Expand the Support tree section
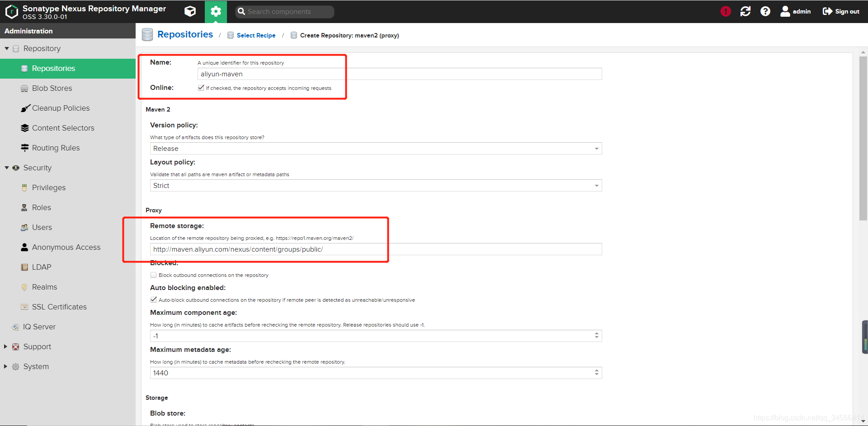The width and height of the screenshot is (868, 426). coord(5,346)
